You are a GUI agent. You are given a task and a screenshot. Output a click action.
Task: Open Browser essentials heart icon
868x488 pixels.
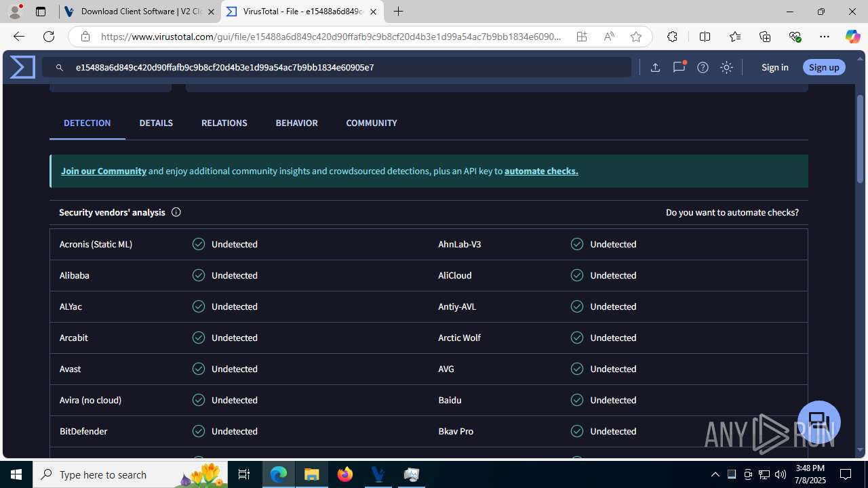pos(795,37)
